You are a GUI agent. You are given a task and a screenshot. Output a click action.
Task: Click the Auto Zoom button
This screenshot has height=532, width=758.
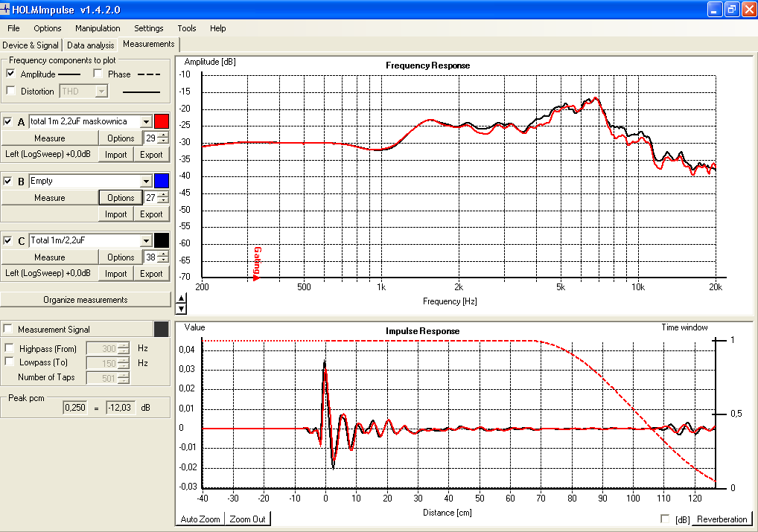(x=200, y=519)
